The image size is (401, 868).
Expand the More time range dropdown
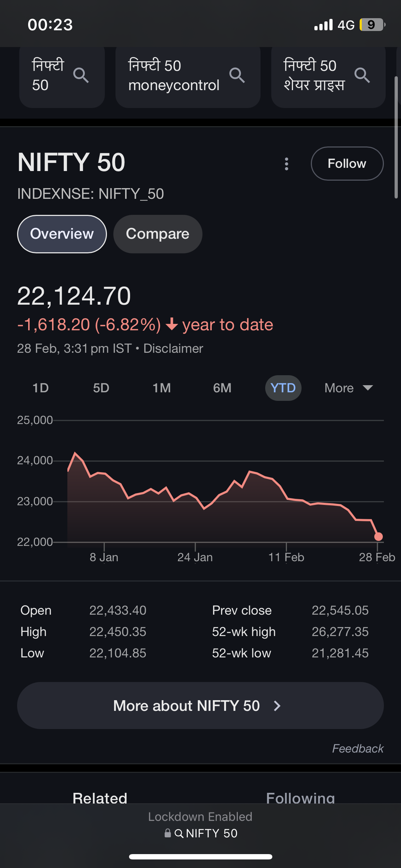pyautogui.click(x=348, y=388)
